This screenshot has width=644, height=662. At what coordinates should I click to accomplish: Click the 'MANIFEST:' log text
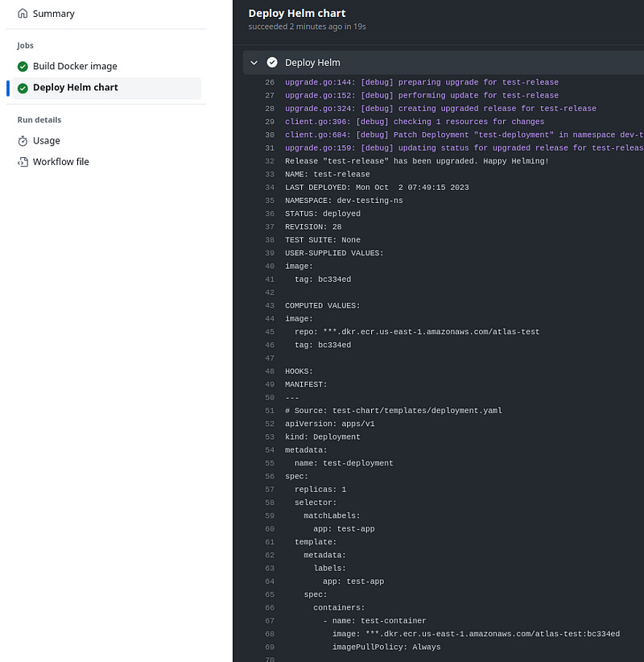(x=306, y=384)
